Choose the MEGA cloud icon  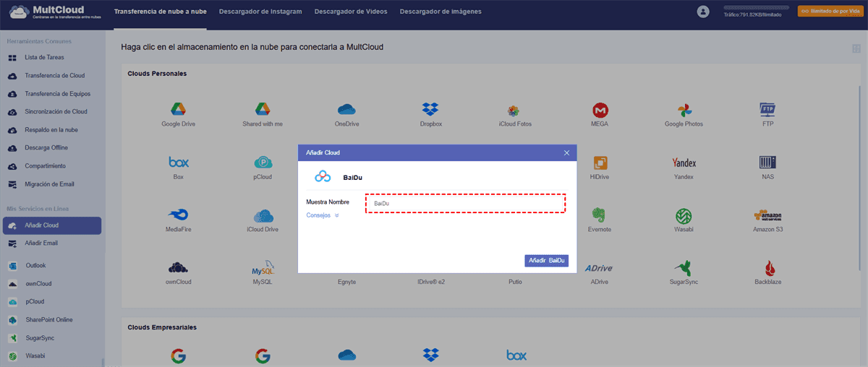[600, 110]
